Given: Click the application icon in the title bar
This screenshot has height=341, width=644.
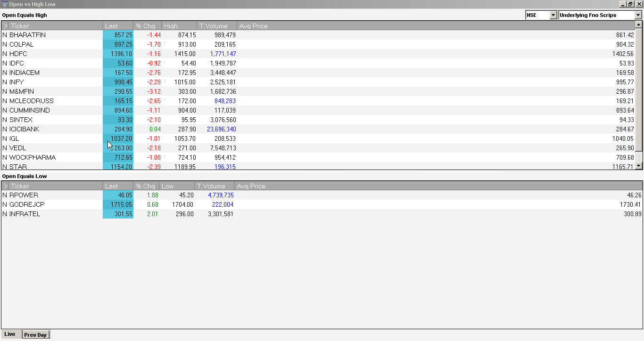Looking at the screenshot, I should click(x=6, y=4).
